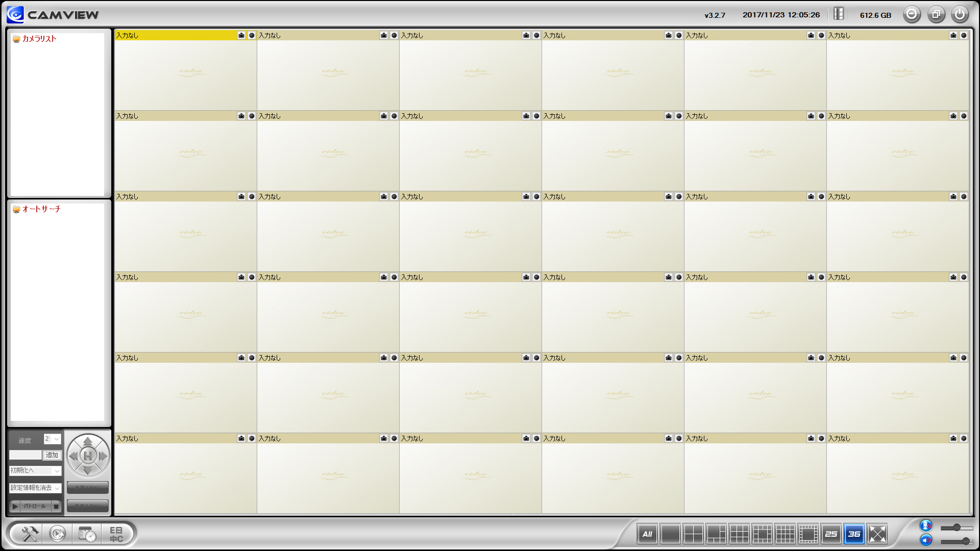Select the 4-channel split layout
This screenshot has height=551, width=980.
click(693, 534)
